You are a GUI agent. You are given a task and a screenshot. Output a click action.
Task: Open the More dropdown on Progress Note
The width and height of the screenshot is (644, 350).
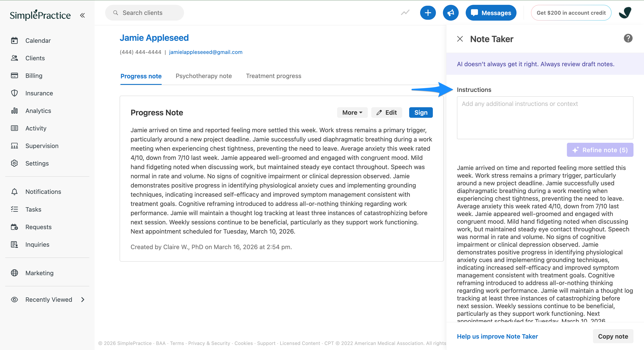point(352,113)
